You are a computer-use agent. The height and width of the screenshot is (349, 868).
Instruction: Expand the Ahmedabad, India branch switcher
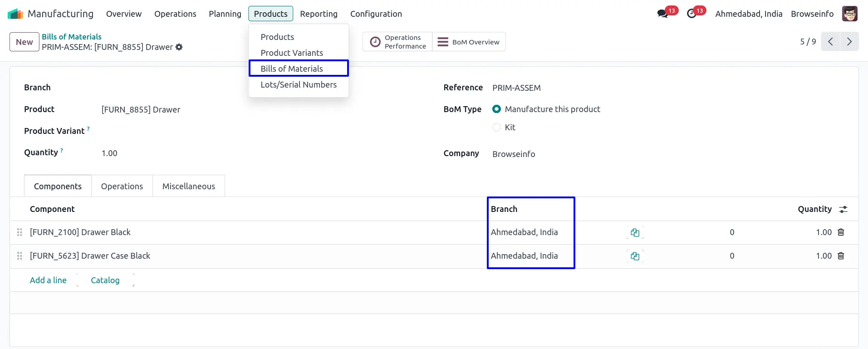point(749,14)
